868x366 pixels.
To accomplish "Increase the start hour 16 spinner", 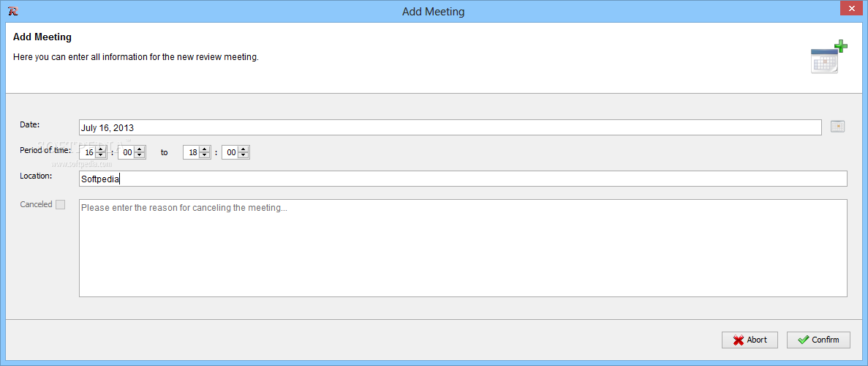I will pos(101,149).
